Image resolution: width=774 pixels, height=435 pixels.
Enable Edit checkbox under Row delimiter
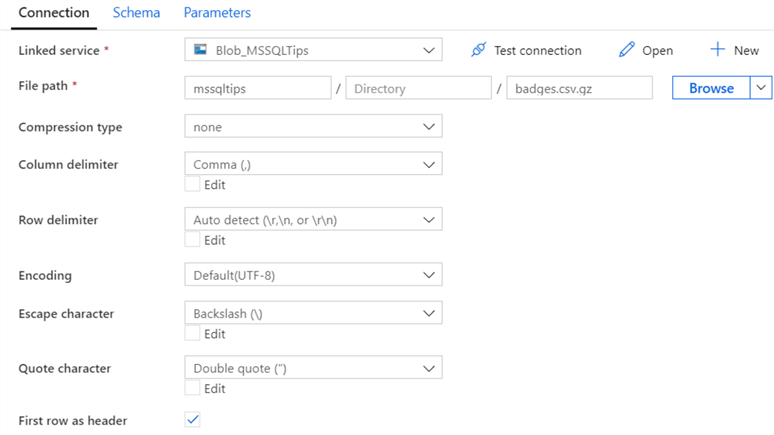193,240
